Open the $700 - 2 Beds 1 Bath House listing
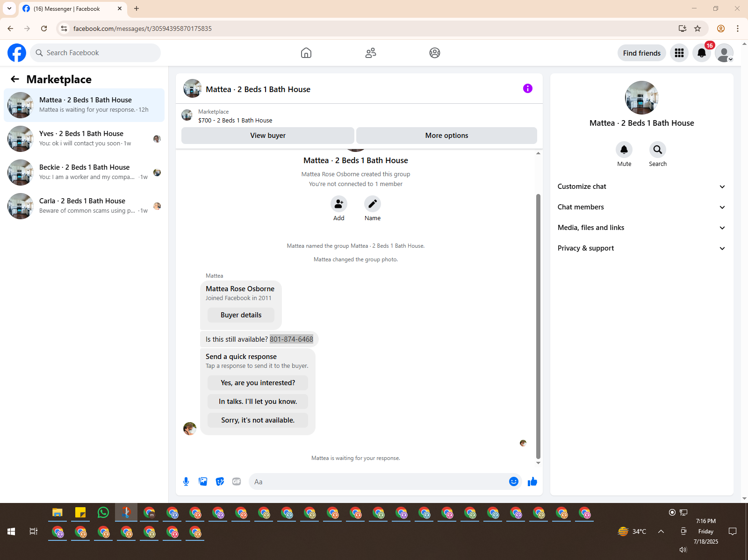Viewport: 748px width, 560px height. pyautogui.click(x=235, y=120)
